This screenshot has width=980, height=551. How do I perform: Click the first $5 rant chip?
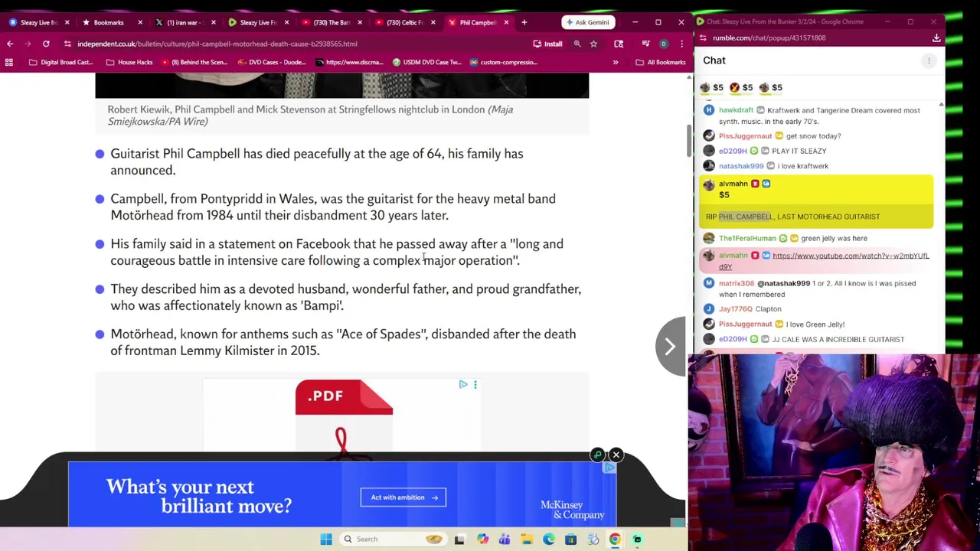pos(711,87)
